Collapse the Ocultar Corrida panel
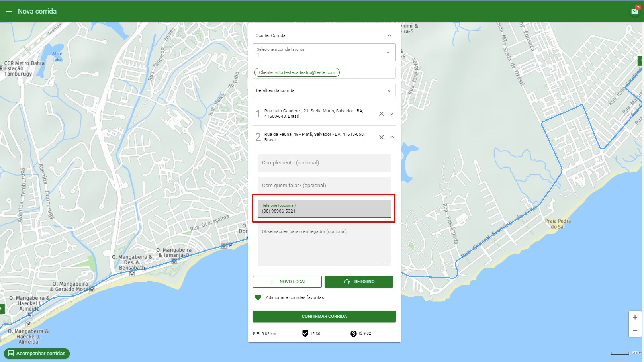Viewport: 644px width, 362px height. point(389,35)
